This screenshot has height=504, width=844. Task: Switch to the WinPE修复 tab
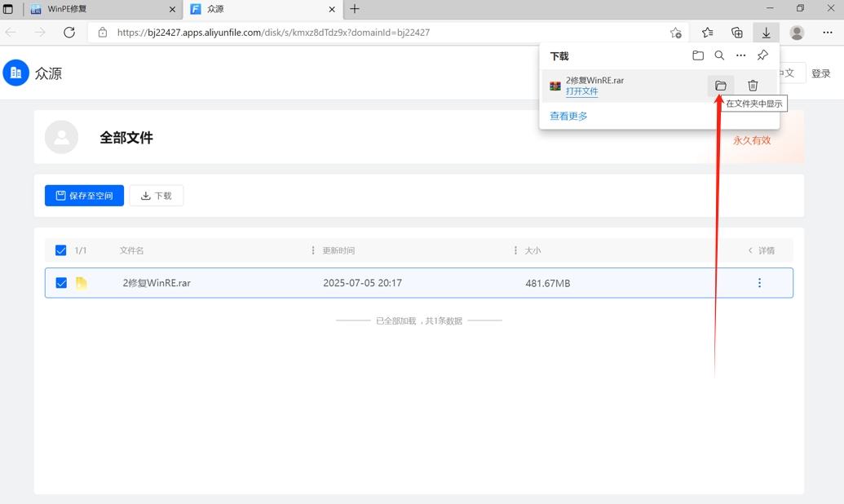(x=98, y=10)
